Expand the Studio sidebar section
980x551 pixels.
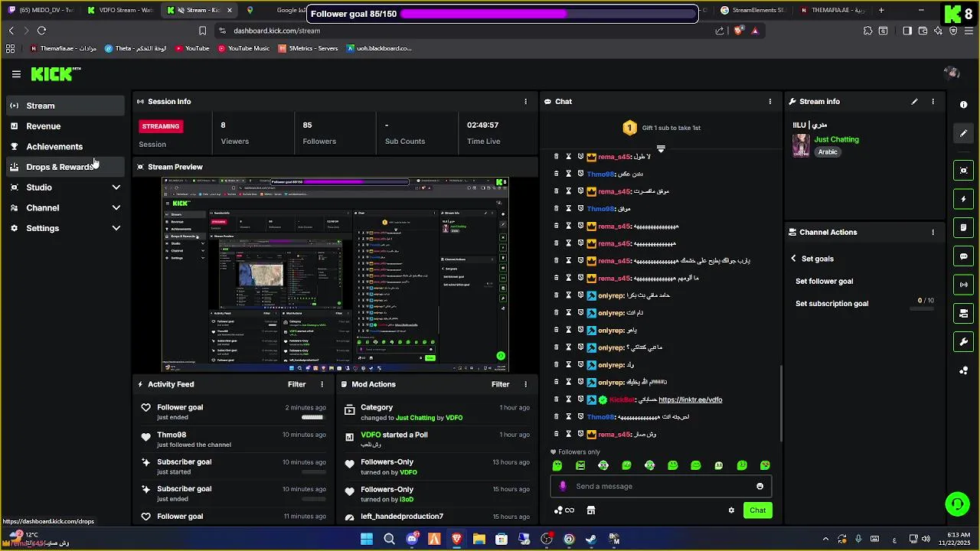(65, 187)
